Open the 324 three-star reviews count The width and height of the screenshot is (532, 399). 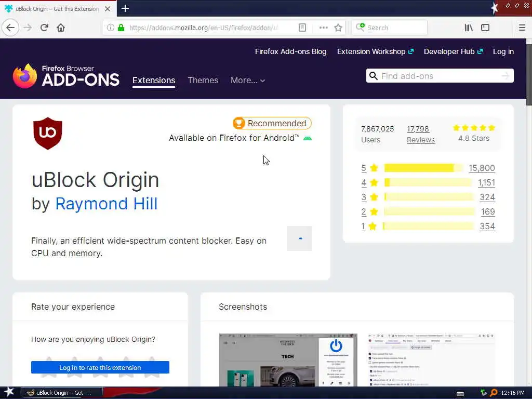(x=487, y=197)
